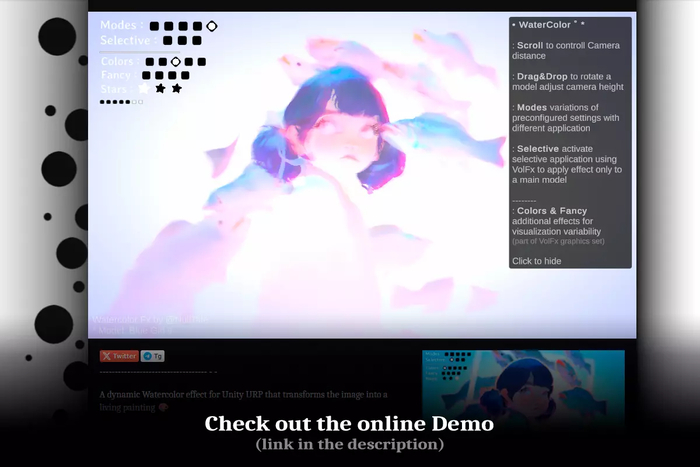
Task: Select the white first star in Stars
Action: 144,88
